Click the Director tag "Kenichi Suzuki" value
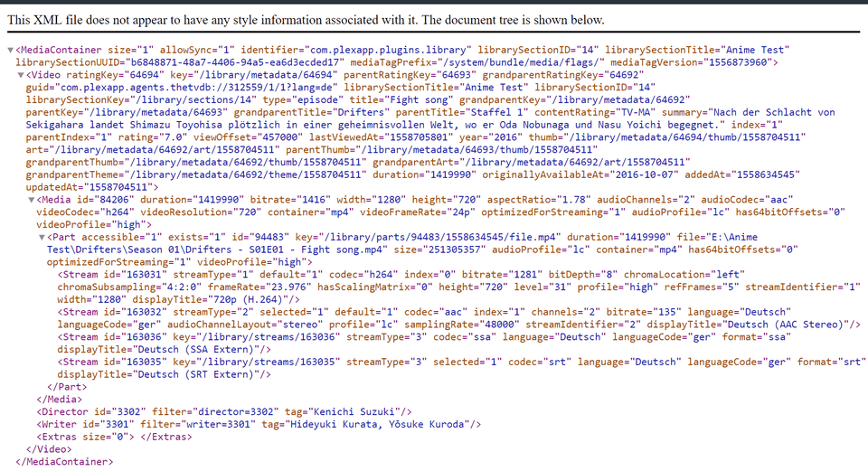868x471 pixels. point(354,411)
